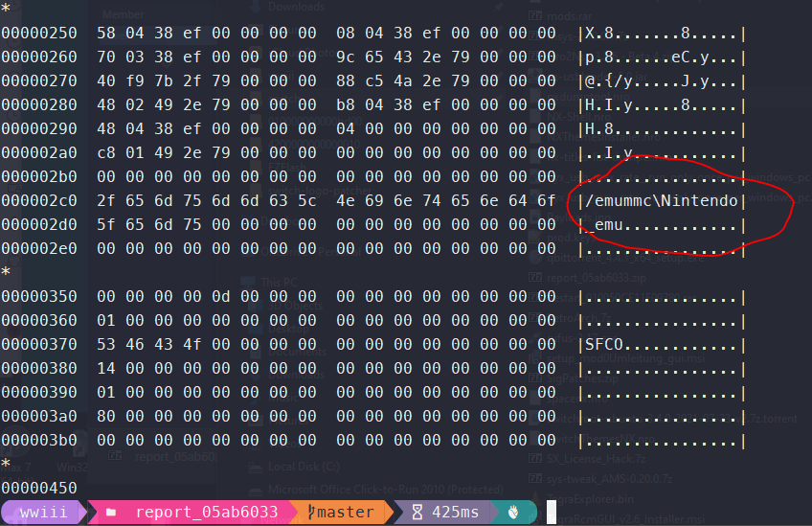The image size is (812, 526).
Task: Click the hand icon in the teal prompt segment
Action: [513, 512]
